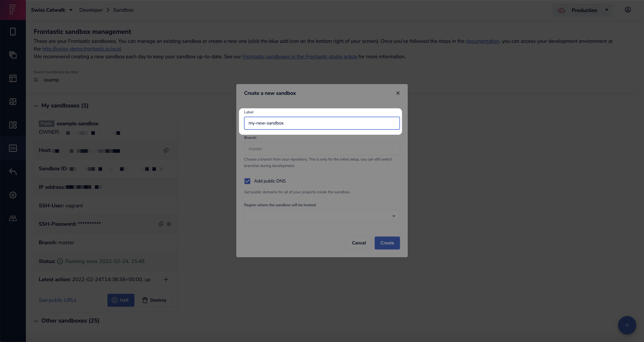
Task: Reveal the SSH-Password with eye icon
Action: 169,224
